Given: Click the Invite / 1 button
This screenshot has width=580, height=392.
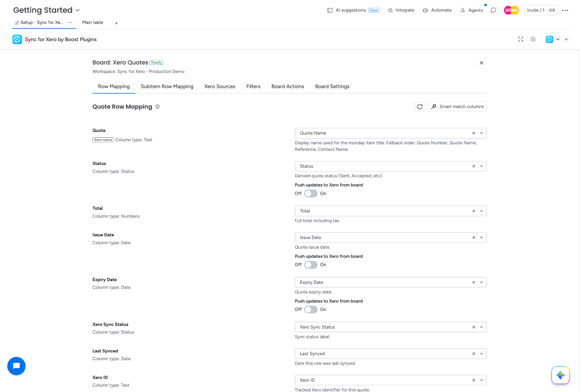Looking at the screenshot, I should 536,10.
